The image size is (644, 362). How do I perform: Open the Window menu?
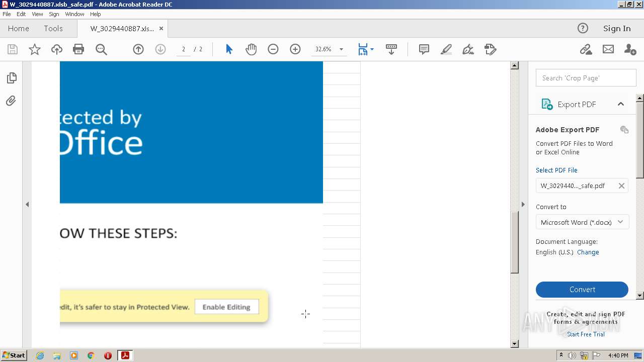(74, 14)
